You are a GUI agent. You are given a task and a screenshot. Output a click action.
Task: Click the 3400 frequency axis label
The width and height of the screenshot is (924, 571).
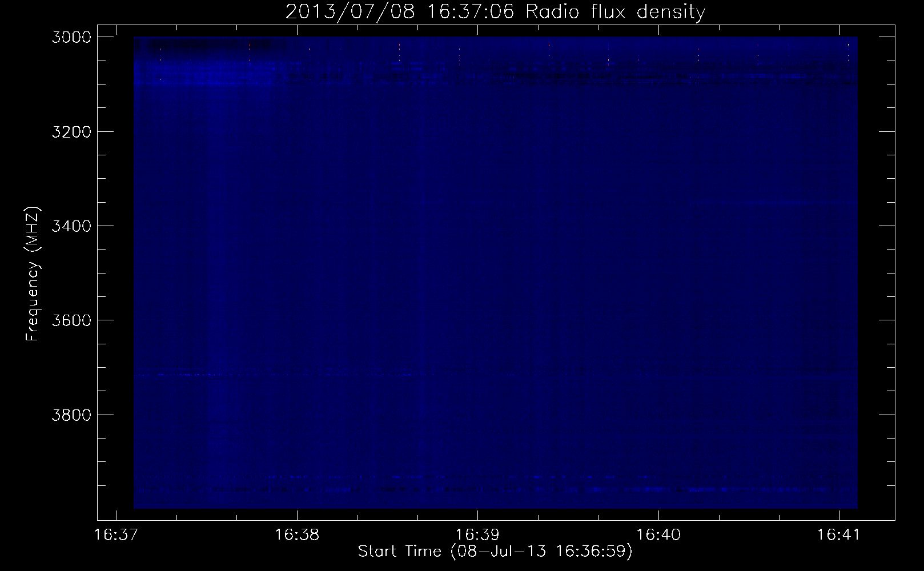(x=71, y=226)
